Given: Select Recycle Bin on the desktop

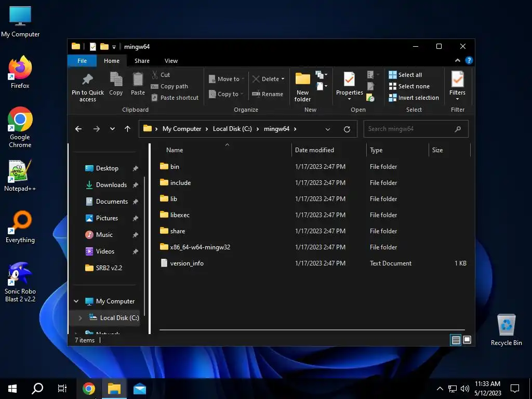Looking at the screenshot, I should click(506, 330).
